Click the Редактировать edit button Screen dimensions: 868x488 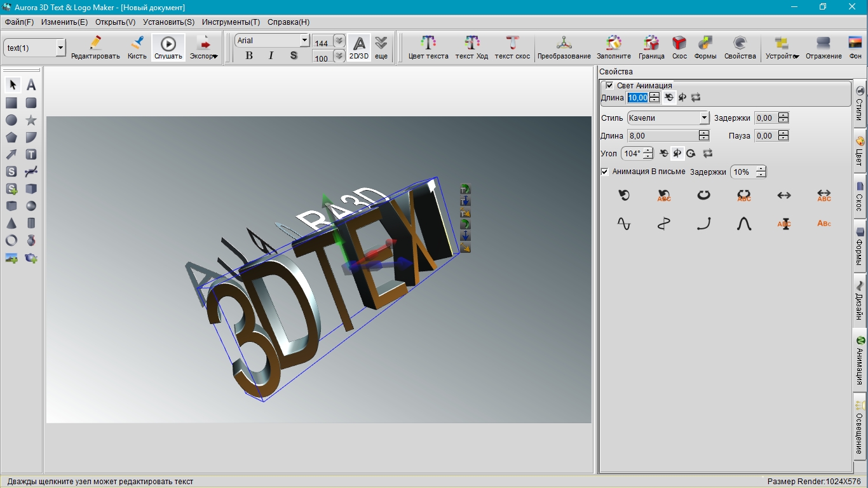[95, 48]
